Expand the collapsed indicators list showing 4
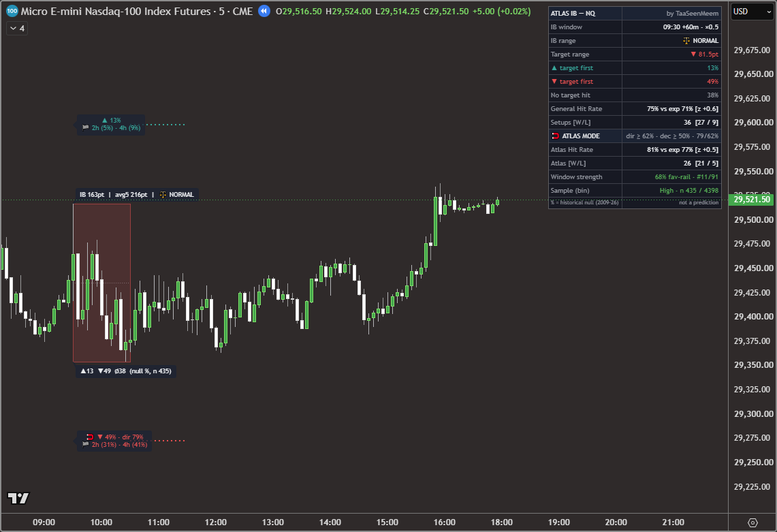The height and width of the screenshot is (532, 777). (17, 28)
